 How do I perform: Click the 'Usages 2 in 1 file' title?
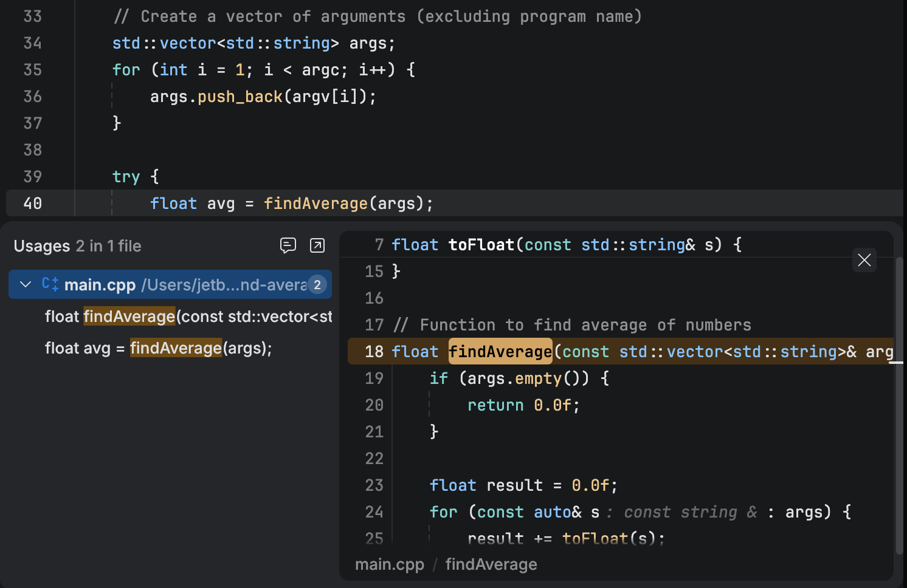click(x=77, y=246)
